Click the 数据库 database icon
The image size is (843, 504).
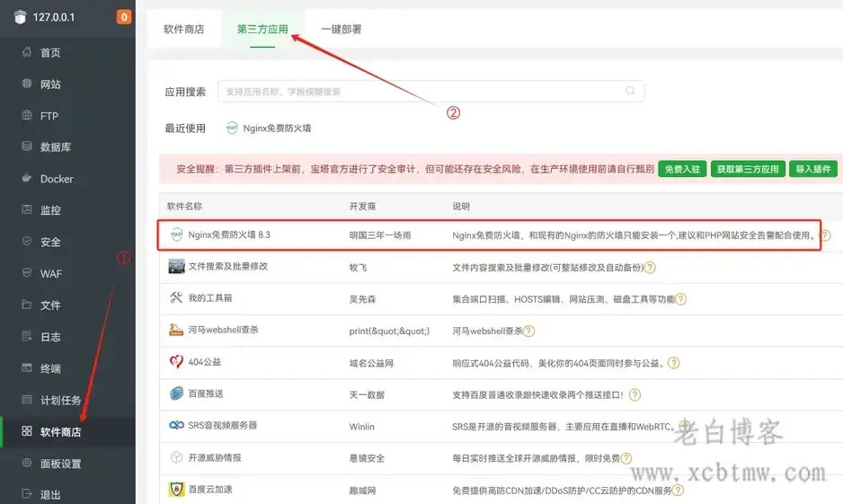click(26, 146)
